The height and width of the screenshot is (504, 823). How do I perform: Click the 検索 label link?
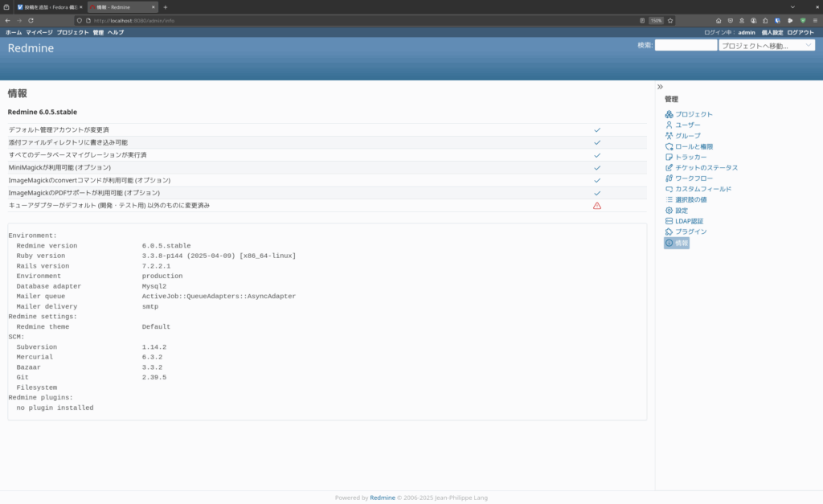click(645, 46)
